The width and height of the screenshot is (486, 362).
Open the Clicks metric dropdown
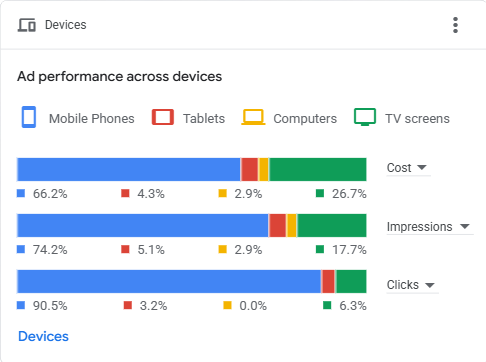point(412,285)
